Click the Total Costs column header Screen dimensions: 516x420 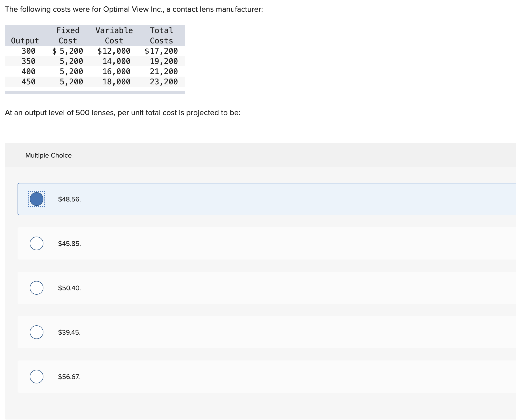click(x=161, y=36)
